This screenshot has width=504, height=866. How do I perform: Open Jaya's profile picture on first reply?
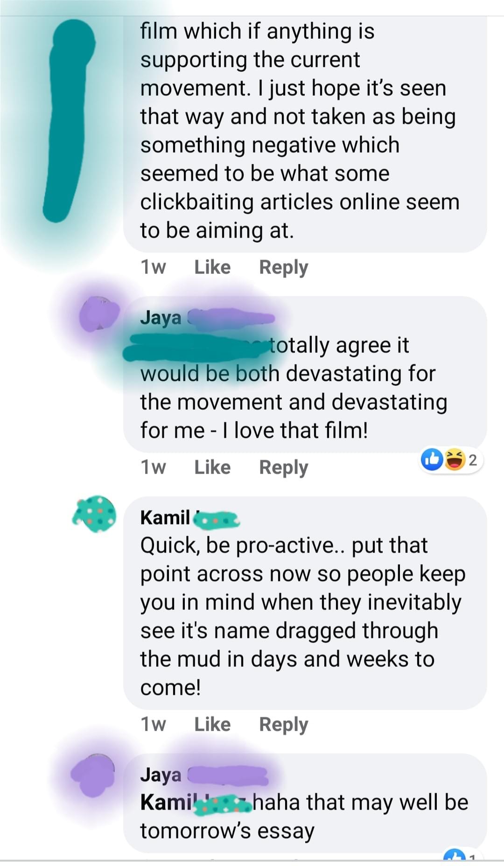(x=98, y=314)
